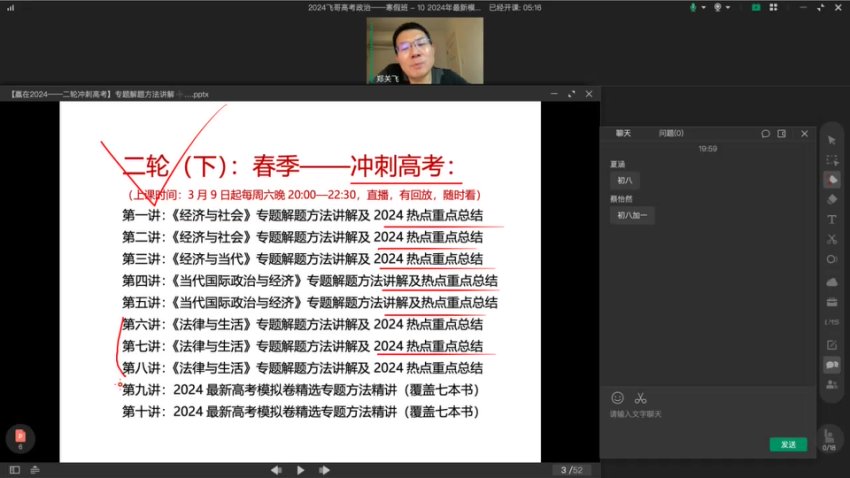Image resolution: width=850 pixels, height=478 pixels.
Task: Switch to the 问题(0) questions tab
Action: tap(671, 132)
